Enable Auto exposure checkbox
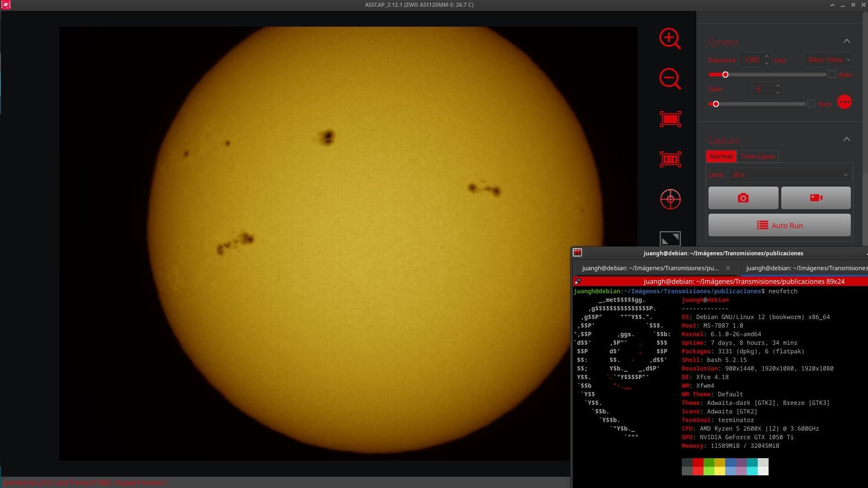Screen dimensions: 868x488 [x=832, y=74]
